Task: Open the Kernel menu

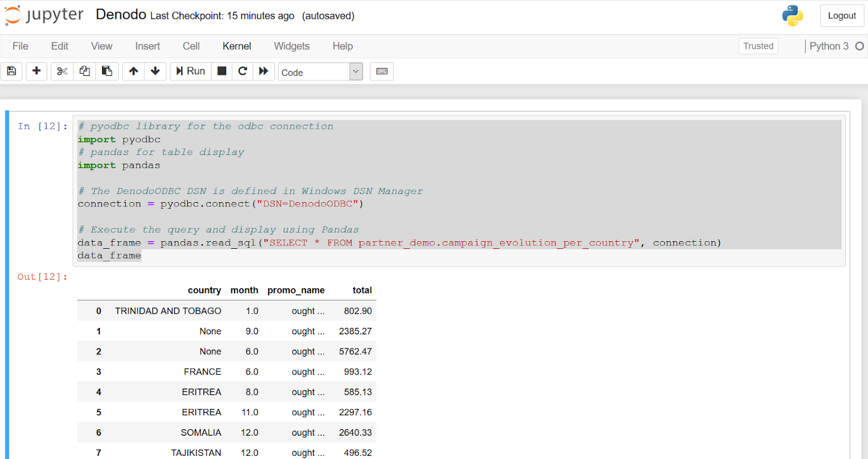Action: (x=237, y=46)
